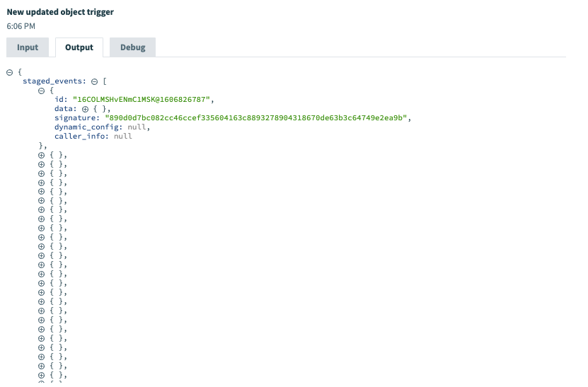
Task: Expand the data field plus icon
Action: pyautogui.click(x=85, y=109)
